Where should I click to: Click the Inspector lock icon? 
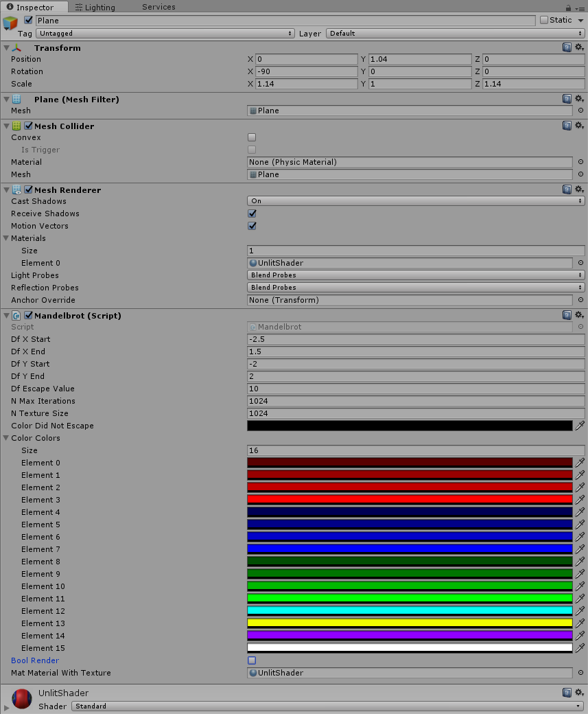tap(568, 7)
